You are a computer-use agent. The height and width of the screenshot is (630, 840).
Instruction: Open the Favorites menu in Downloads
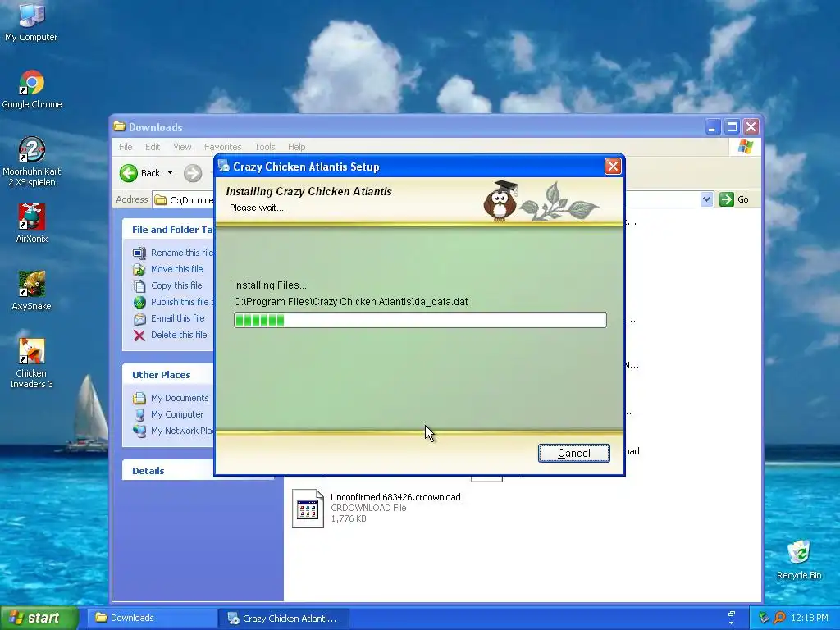tap(222, 147)
